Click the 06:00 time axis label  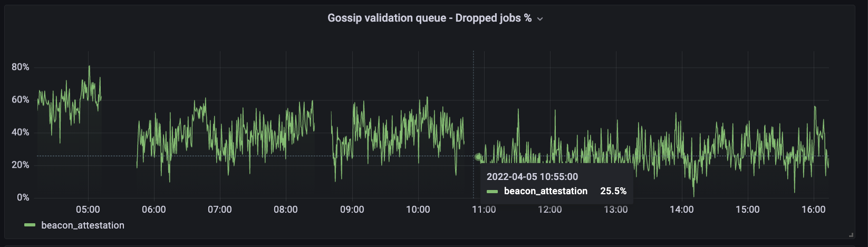[154, 210]
